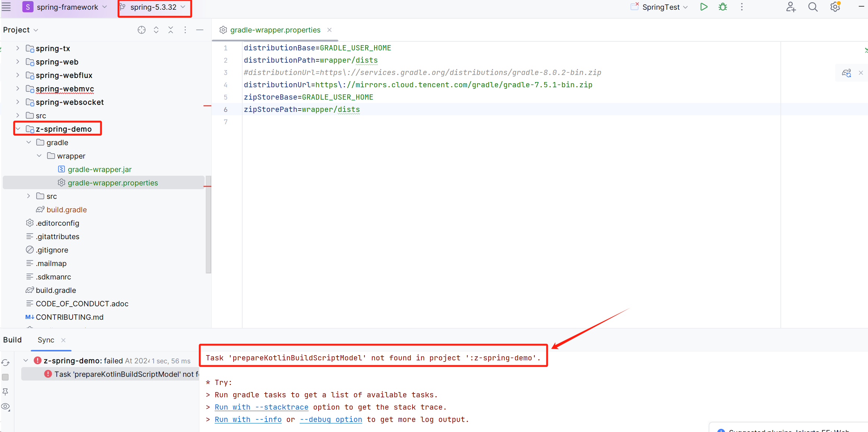Switch to gradle-wrapper.properties editor tab
Screen dimensions: 868x432
coord(275,30)
